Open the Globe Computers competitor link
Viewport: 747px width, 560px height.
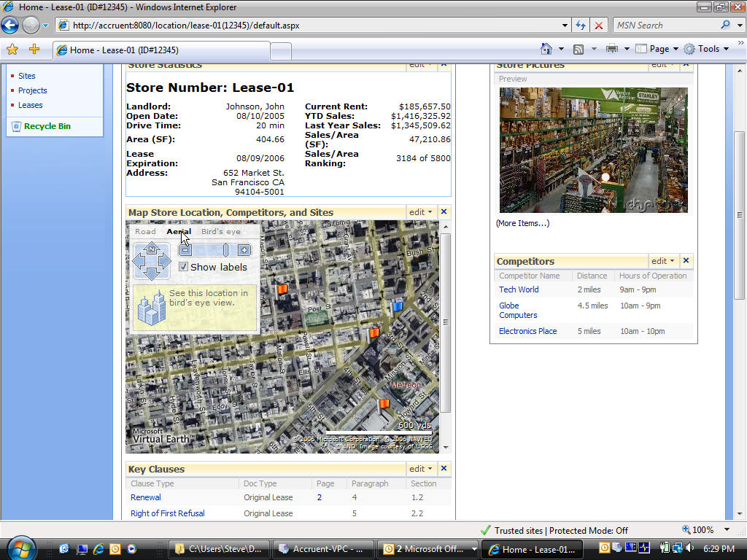pyautogui.click(x=517, y=311)
